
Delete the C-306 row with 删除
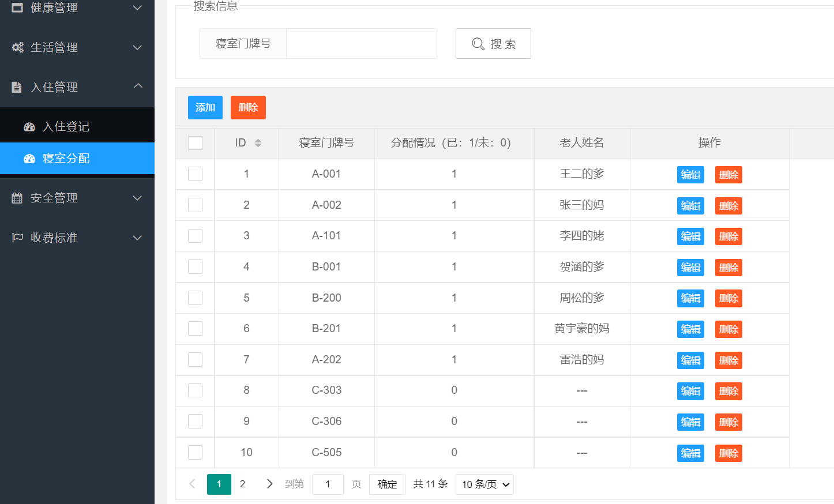pos(728,422)
